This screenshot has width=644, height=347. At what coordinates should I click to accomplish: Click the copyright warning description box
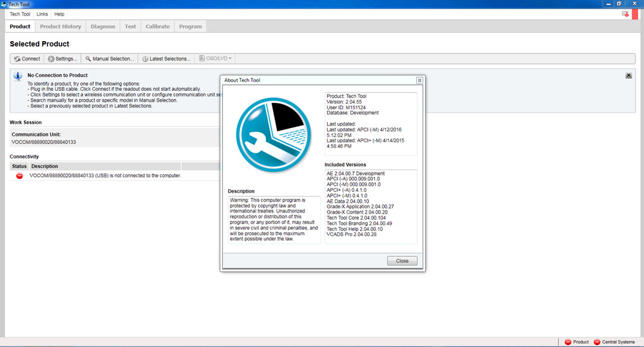(x=274, y=220)
